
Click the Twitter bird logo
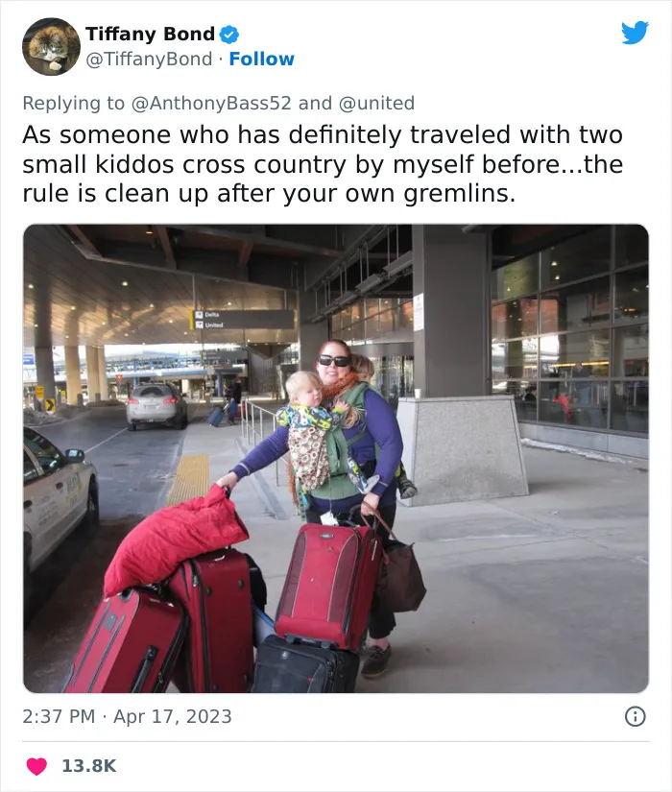point(636,33)
